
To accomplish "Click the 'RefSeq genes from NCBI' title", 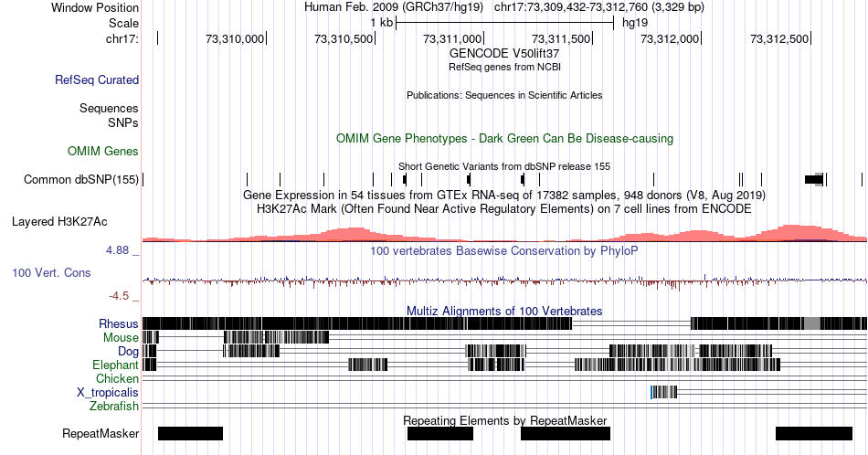I will tap(504, 67).
